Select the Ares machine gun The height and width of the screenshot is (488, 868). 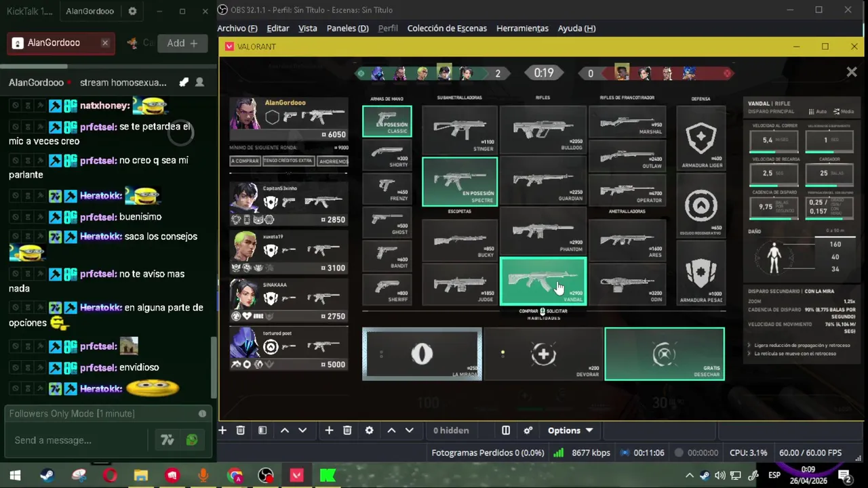[627, 241]
